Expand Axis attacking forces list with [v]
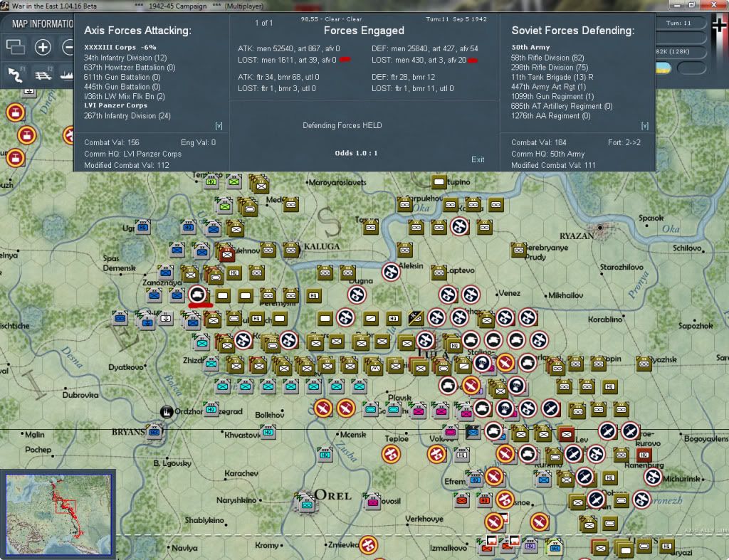729x560 pixels. [x=219, y=126]
